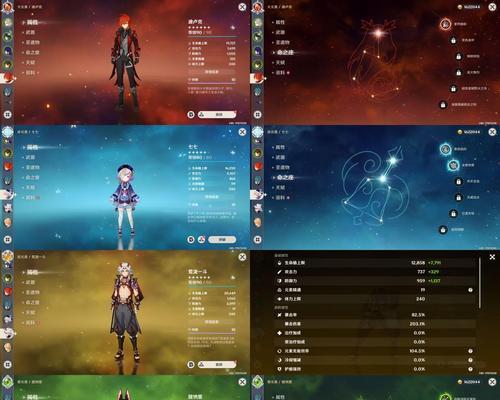Select the activated first constellation node in Diluc's panel
Image resolution: width=500 pixels, height=400 pixels.
coord(445,24)
